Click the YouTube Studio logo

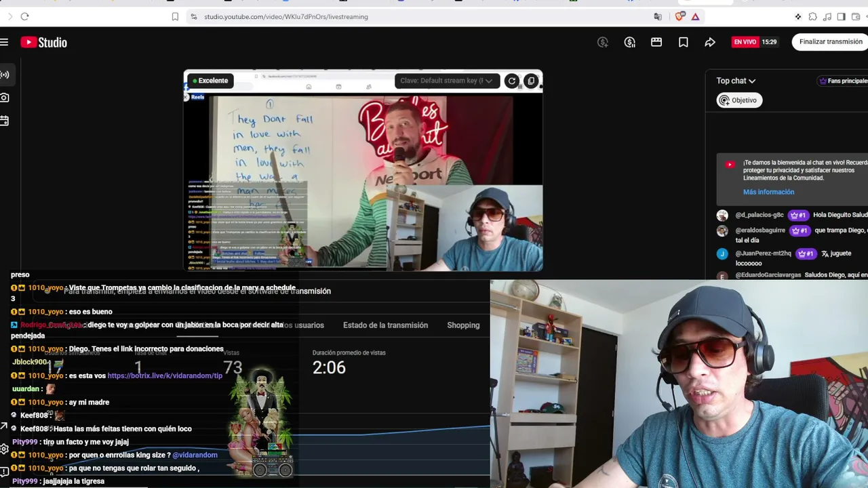pyautogui.click(x=44, y=43)
